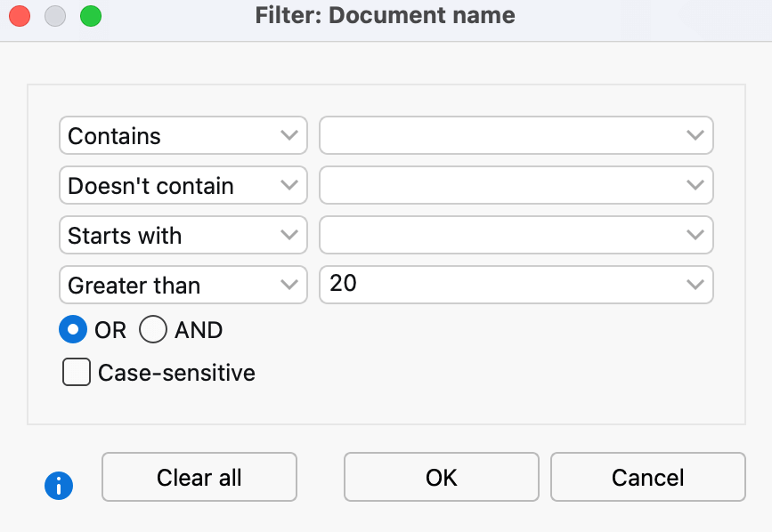Screen dimensions: 772x532
Task: Select the AND radio button
Action: 153,330
